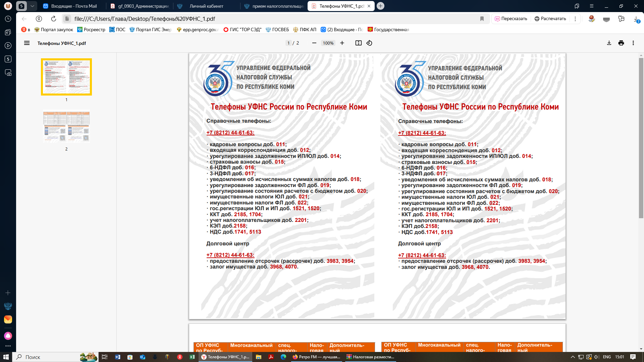
Task: Open screenshot tool icon in left sidebar
Action: click(8, 72)
